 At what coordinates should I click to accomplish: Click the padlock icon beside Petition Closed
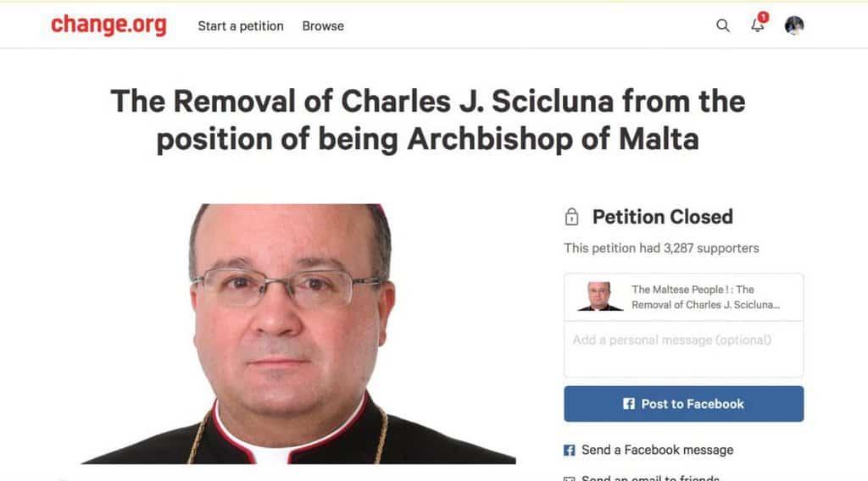coord(572,218)
